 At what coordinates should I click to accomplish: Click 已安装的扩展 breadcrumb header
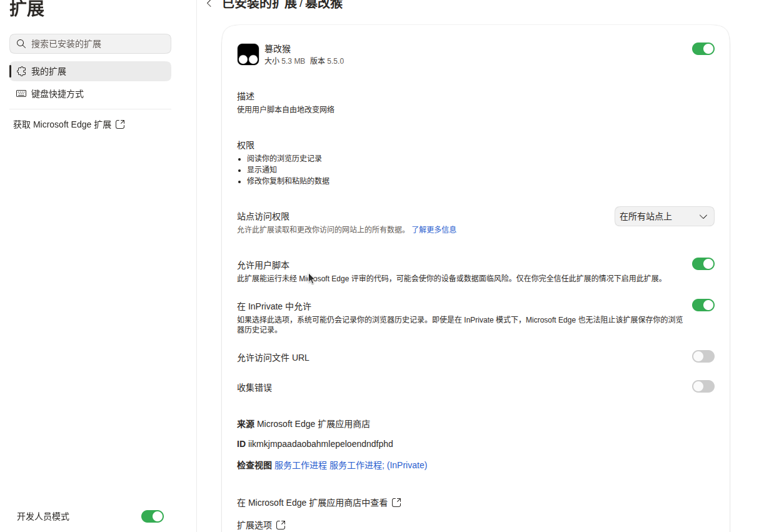coord(260,4)
